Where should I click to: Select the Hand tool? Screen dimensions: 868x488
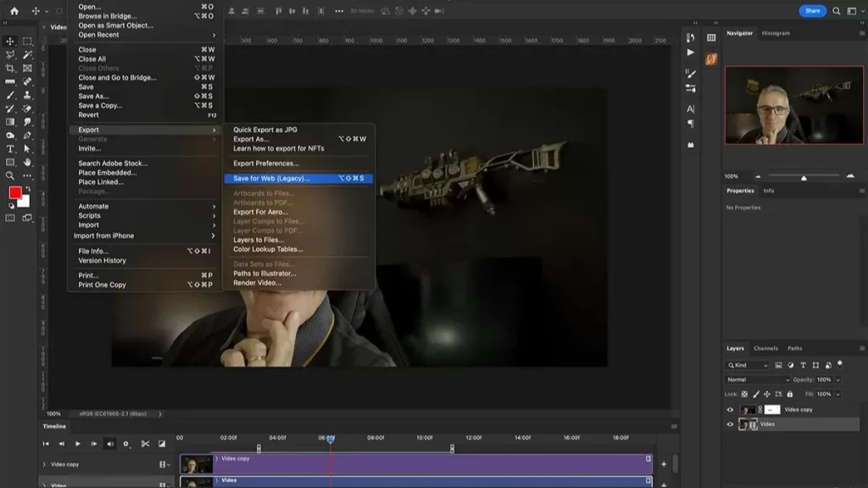(27, 162)
